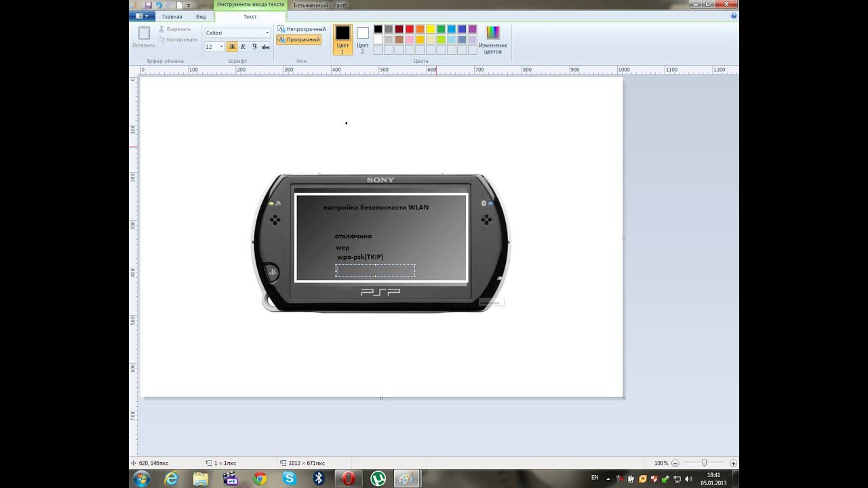
Task: Click the Копировать copy button
Action: pyautogui.click(x=178, y=39)
